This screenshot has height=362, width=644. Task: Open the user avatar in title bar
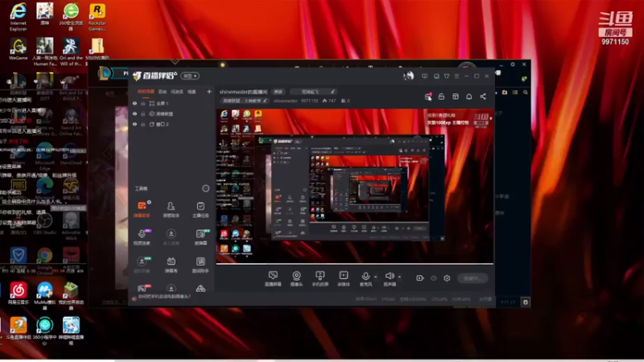pyautogui.click(x=408, y=76)
